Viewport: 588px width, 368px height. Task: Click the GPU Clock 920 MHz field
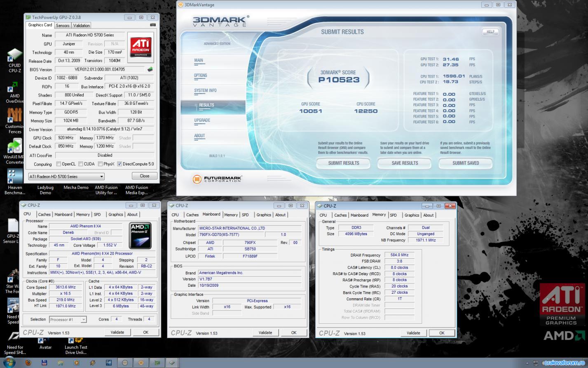point(66,138)
